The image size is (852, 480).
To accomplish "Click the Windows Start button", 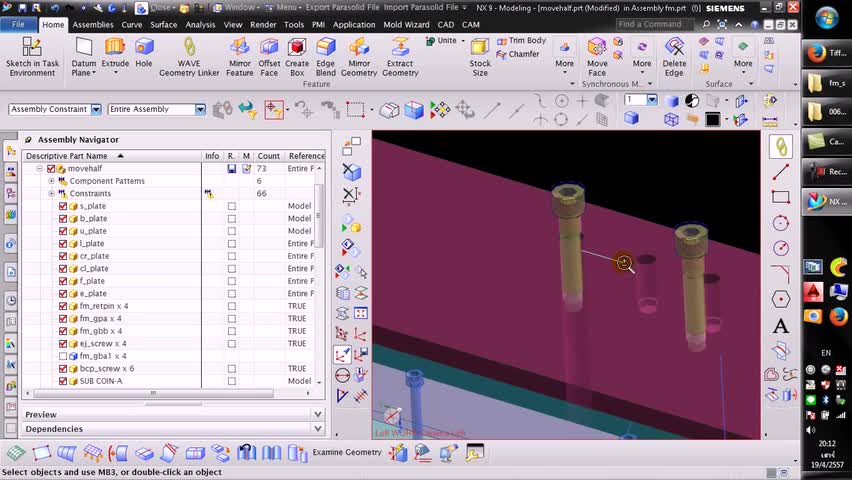I will coord(826,18).
